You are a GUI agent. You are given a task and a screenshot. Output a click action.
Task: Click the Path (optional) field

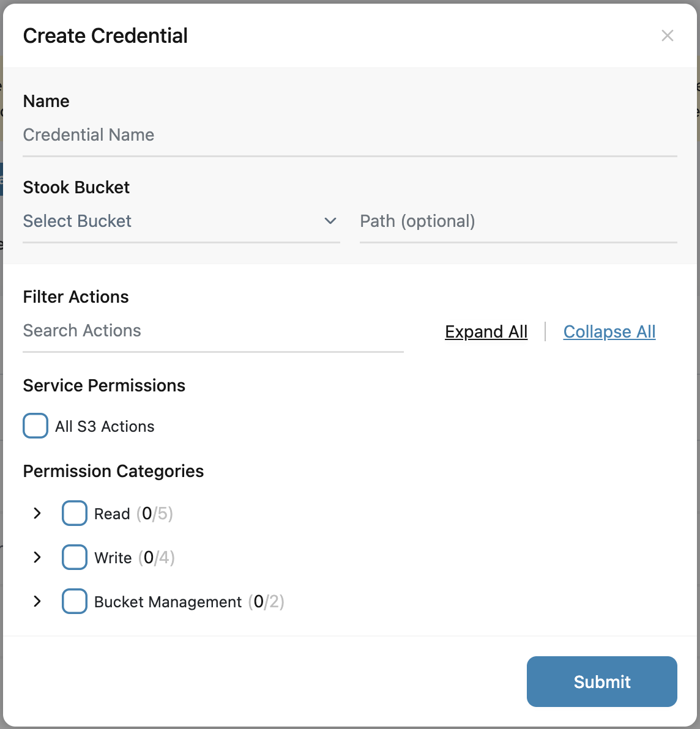point(518,221)
